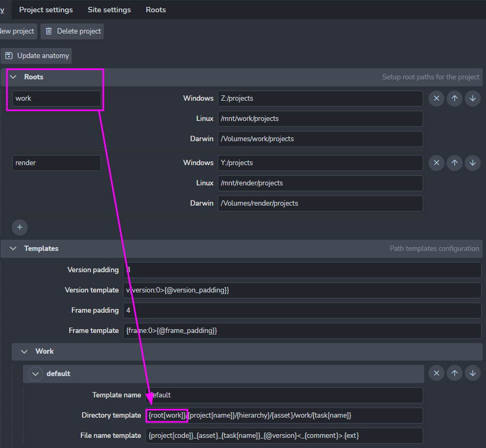The image size is (486, 448).
Task: Collapse the Work templates group
Action: click(x=24, y=352)
